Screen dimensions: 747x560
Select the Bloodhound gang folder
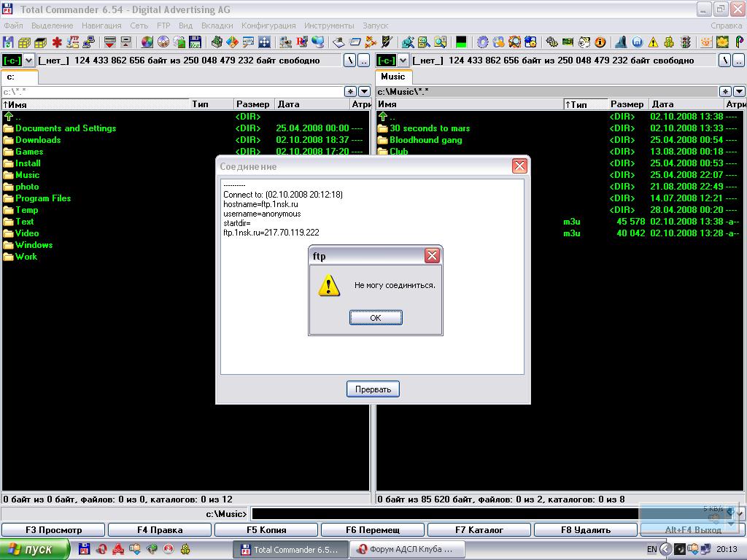(425, 140)
